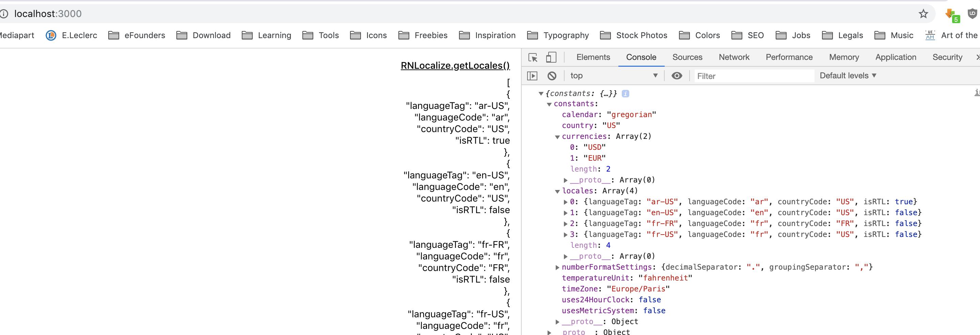Activate the DevTools inspect element picker

(x=533, y=58)
